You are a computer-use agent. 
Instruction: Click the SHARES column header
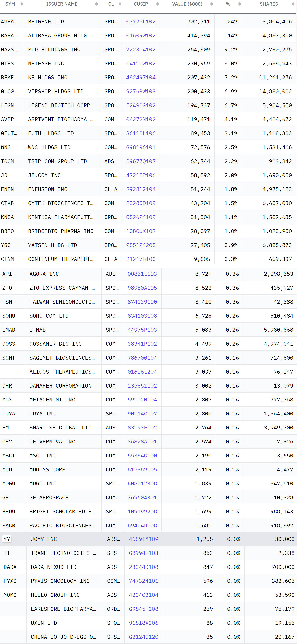(269, 4)
